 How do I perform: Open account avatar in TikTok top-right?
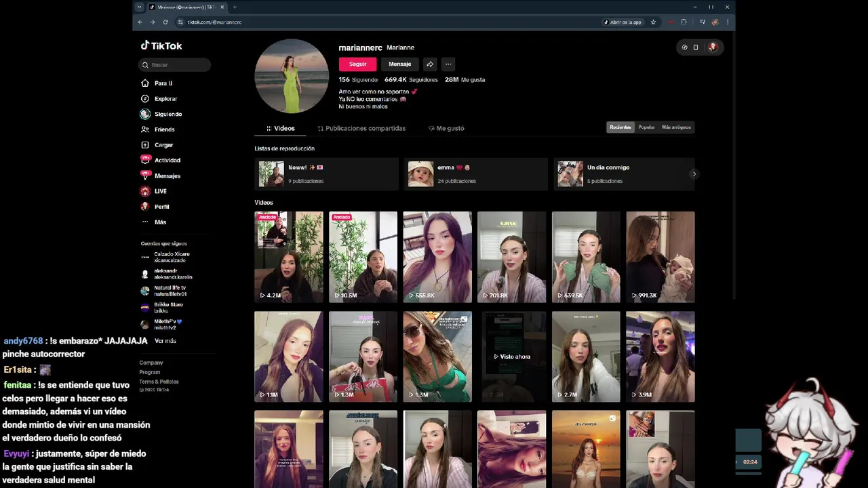tap(712, 47)
